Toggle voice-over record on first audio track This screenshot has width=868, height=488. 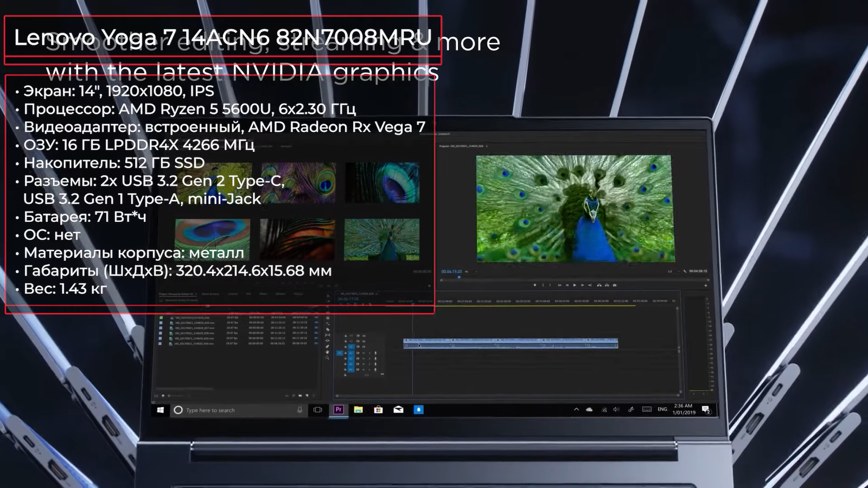(375, 353)
